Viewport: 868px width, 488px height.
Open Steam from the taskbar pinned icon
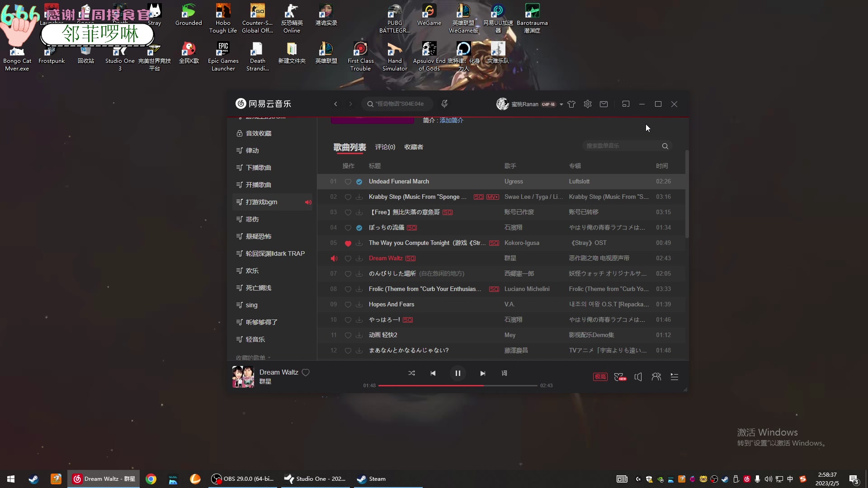[x=33, y=479]
